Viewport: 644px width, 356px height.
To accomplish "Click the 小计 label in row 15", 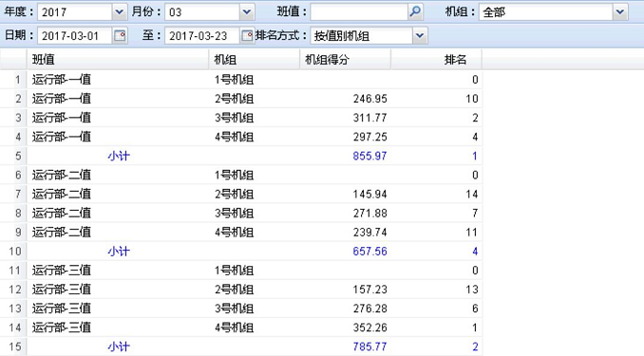I will [x=119, y=347].
